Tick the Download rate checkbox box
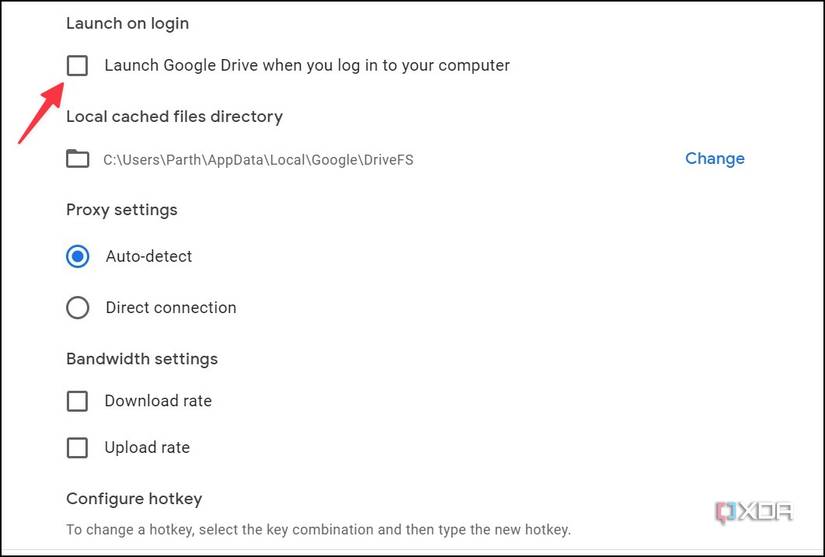Viewport: 825px width, 557px height. [77, 401]
